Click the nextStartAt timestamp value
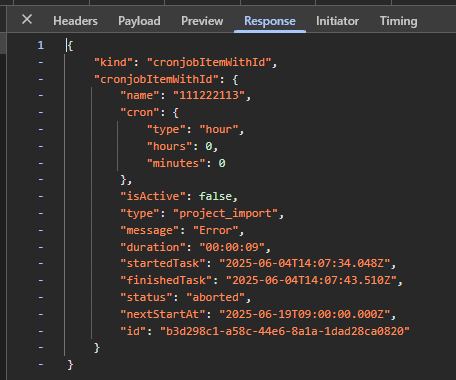456x380 pixels. coord(304,314)
